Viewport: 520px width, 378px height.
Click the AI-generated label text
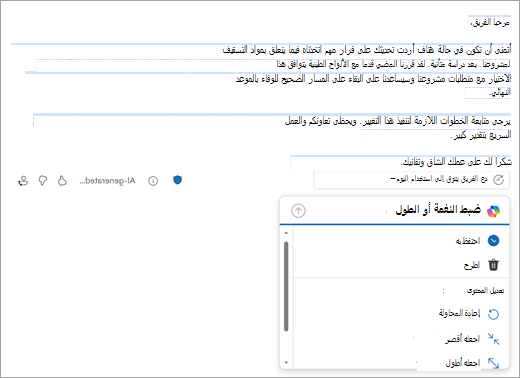point(107,181)
